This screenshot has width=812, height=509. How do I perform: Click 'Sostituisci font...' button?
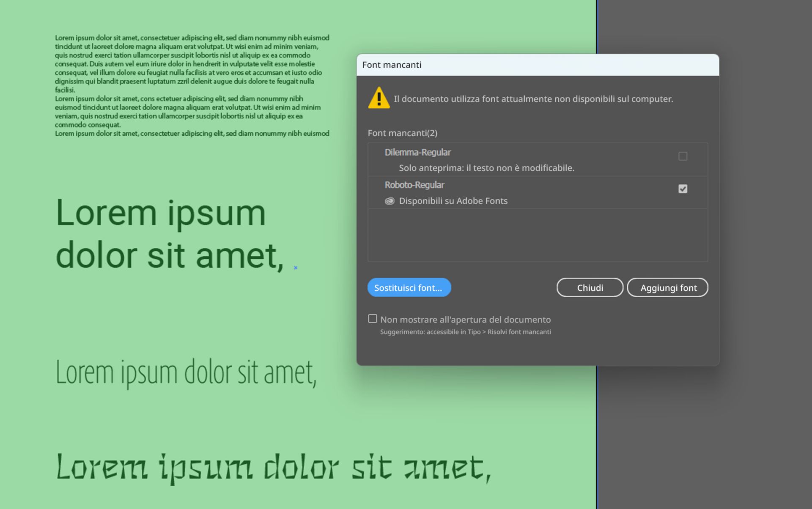[409, 287]
